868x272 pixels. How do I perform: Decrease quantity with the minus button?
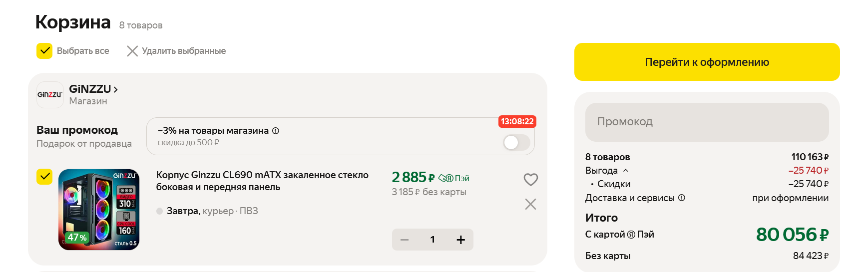coord(405,240)
